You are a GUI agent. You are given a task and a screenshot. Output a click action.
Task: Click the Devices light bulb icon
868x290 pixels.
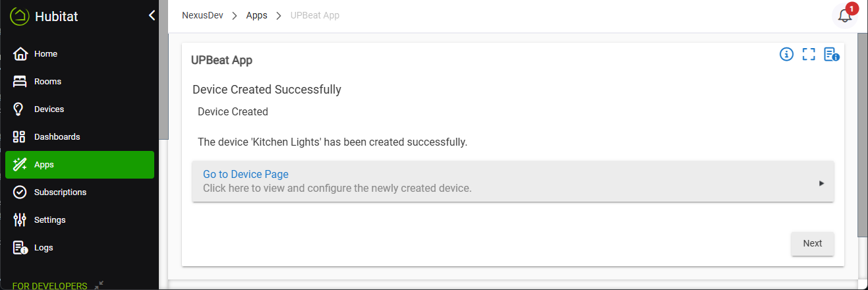[x=20, y=109]
